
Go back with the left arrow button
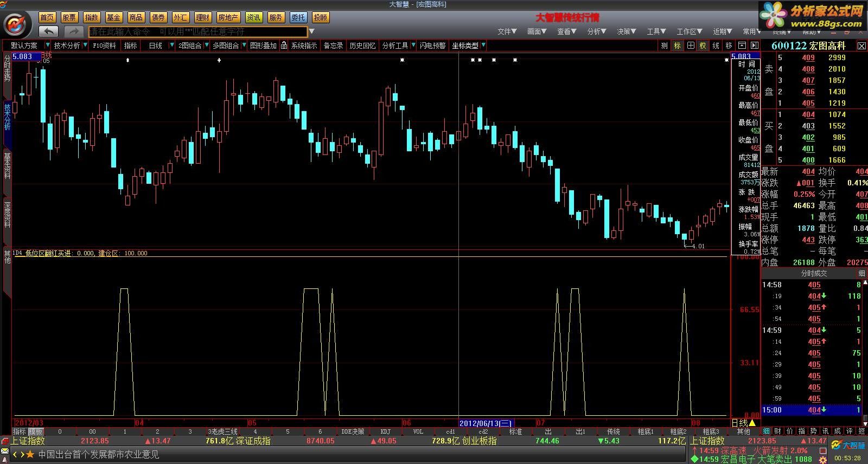click(x=49, y=31)
